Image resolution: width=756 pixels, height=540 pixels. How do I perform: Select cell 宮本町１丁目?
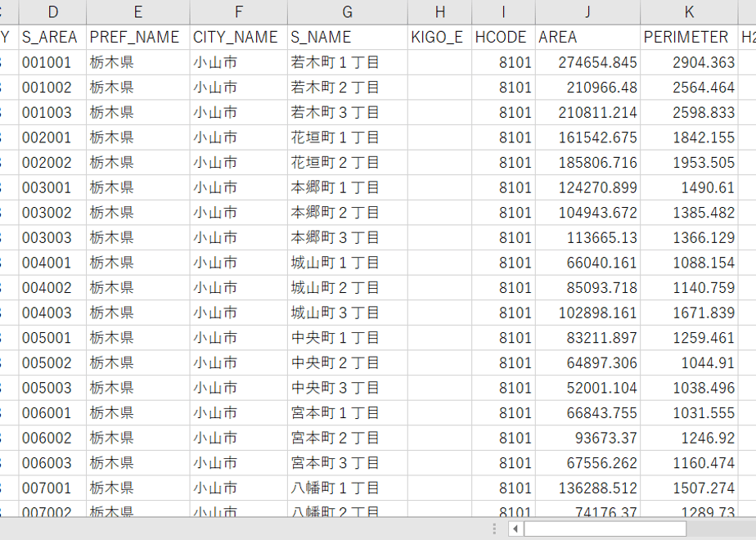(x=348, y=413)
